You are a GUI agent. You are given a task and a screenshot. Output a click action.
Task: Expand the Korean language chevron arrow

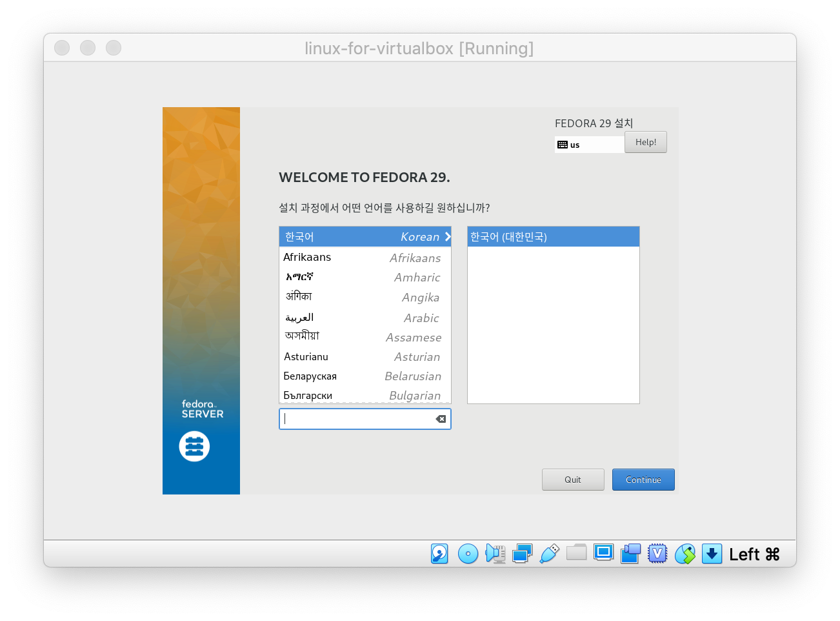447,237
